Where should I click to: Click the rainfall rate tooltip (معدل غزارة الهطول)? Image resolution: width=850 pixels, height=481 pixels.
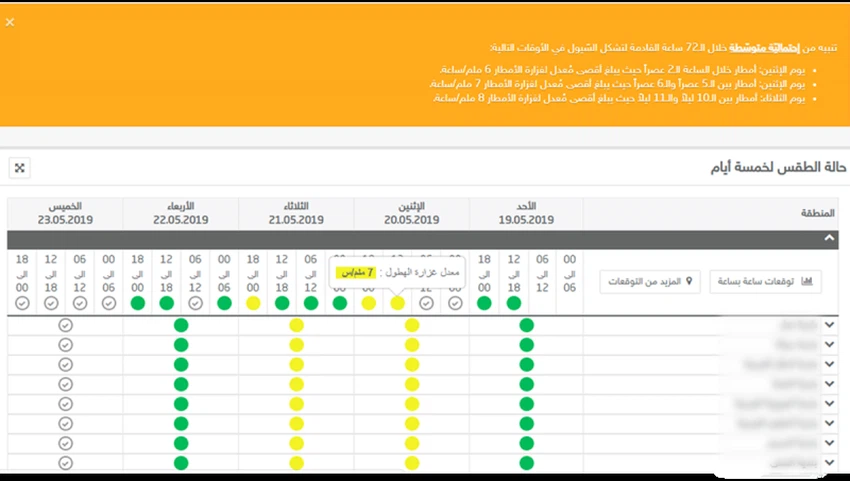[x=399, y=272]
